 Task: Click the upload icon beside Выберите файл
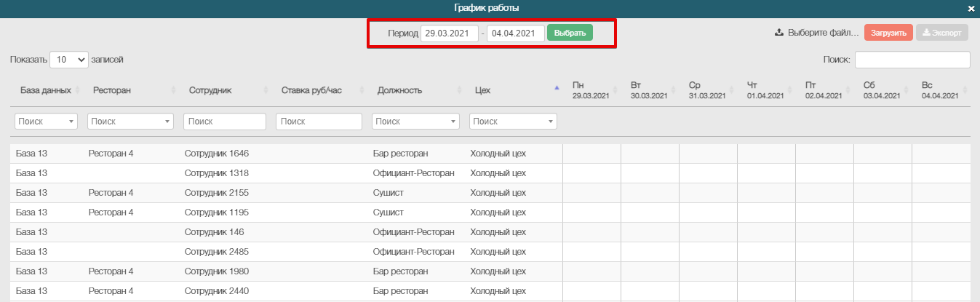pos(778,33)
